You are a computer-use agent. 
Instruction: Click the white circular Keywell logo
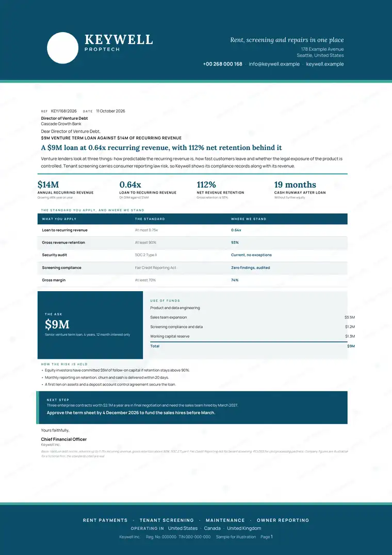click(62, 48)
